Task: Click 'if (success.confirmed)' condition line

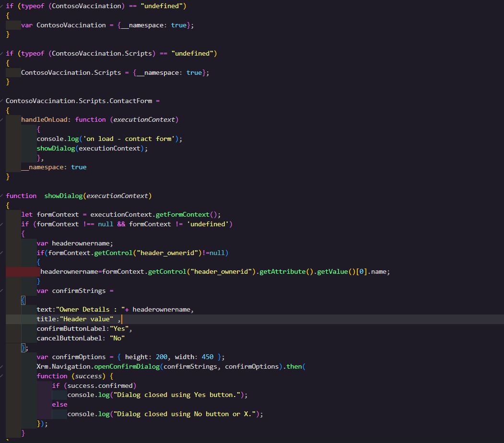Action: click(94, 385)
